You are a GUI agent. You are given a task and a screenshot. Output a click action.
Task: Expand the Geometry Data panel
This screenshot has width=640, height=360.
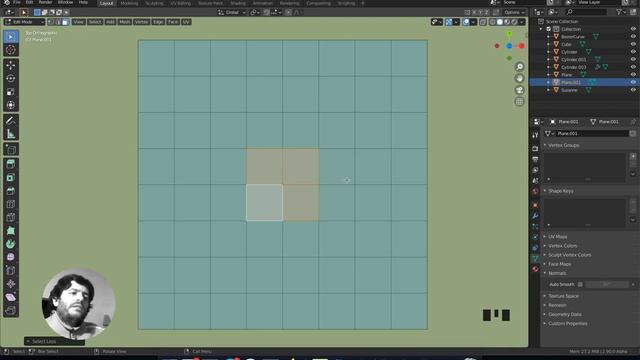coord(564,314)
